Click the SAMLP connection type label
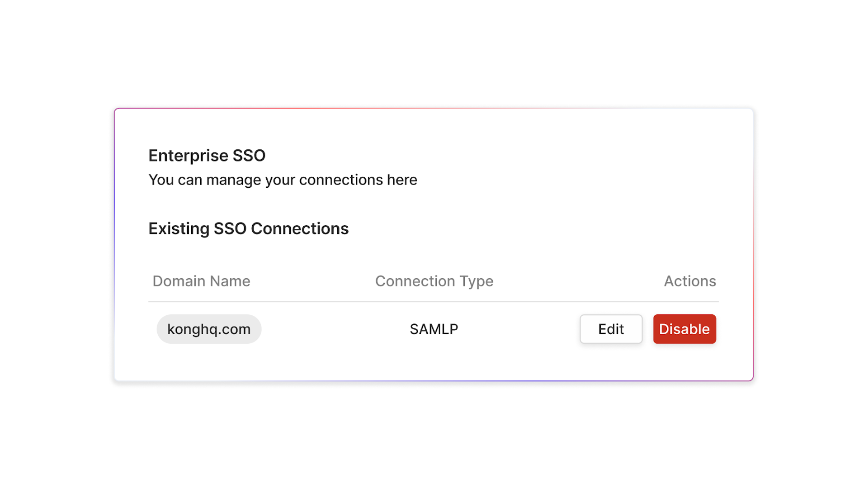This screenshot has width=868, height=489. [434, 329]
